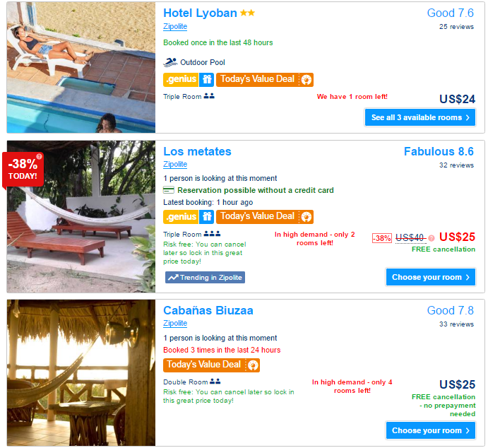This screenshot has width=488, height=448.
Task: Click question mark on -38% TODAY badge
Action: (x=39, y=156)
